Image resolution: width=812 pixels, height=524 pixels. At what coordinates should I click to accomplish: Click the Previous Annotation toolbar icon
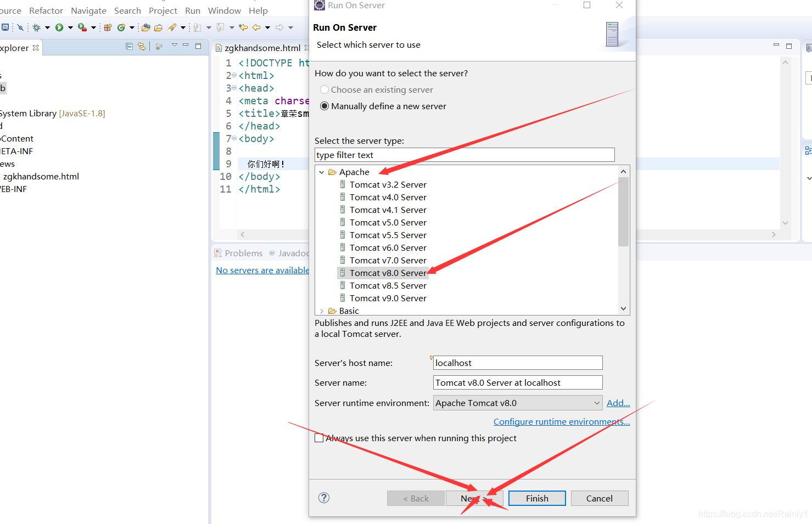[220, 27]
